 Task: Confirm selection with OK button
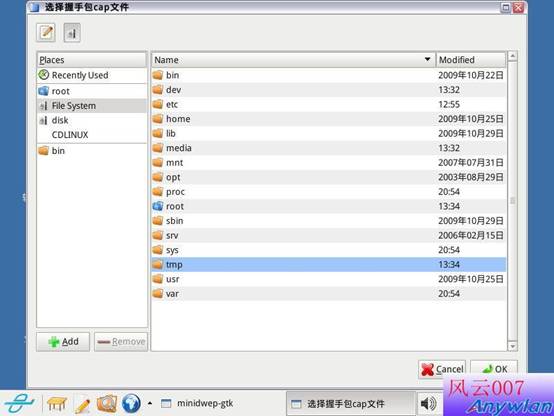(494, 369)
